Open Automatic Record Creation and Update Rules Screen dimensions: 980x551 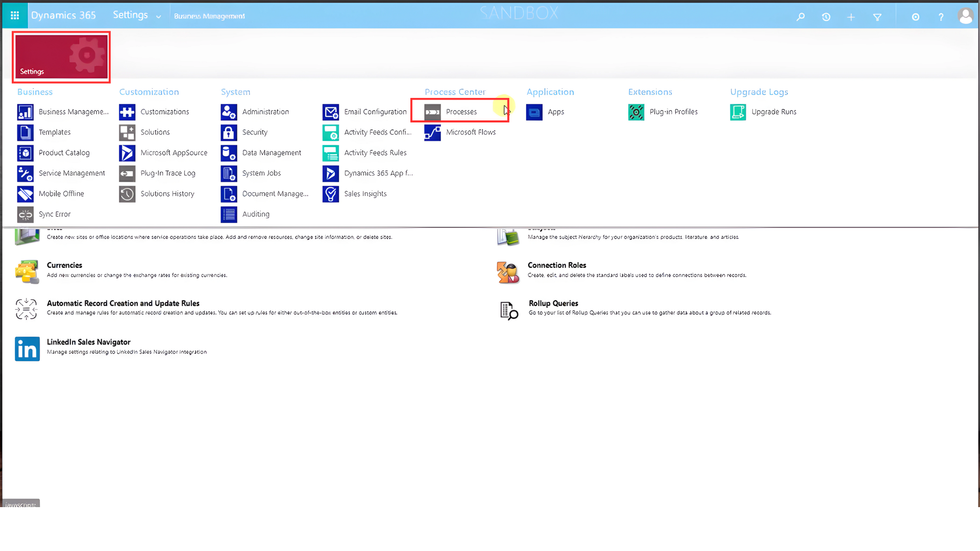(x=123, y=304)
